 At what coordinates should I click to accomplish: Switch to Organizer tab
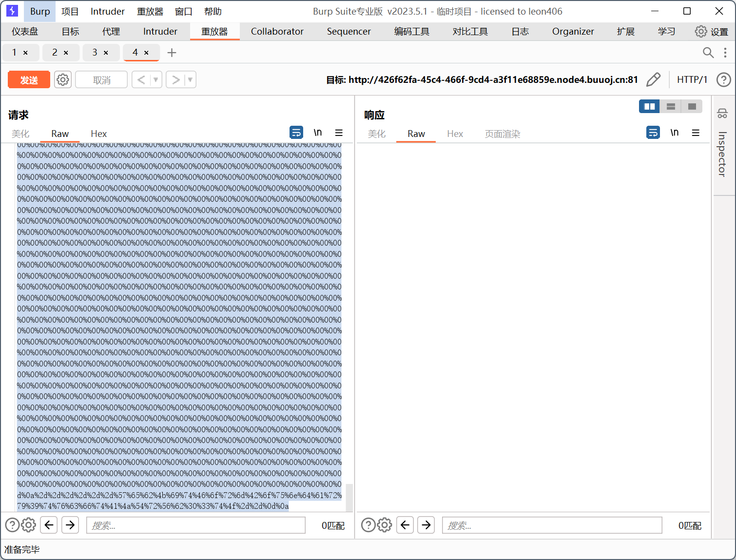tap(573, 31)
